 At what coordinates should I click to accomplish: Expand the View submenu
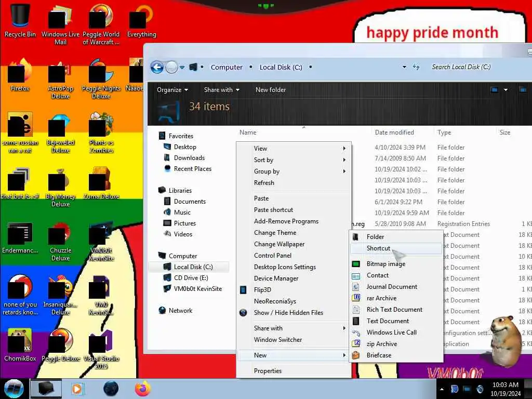[294, 149]
